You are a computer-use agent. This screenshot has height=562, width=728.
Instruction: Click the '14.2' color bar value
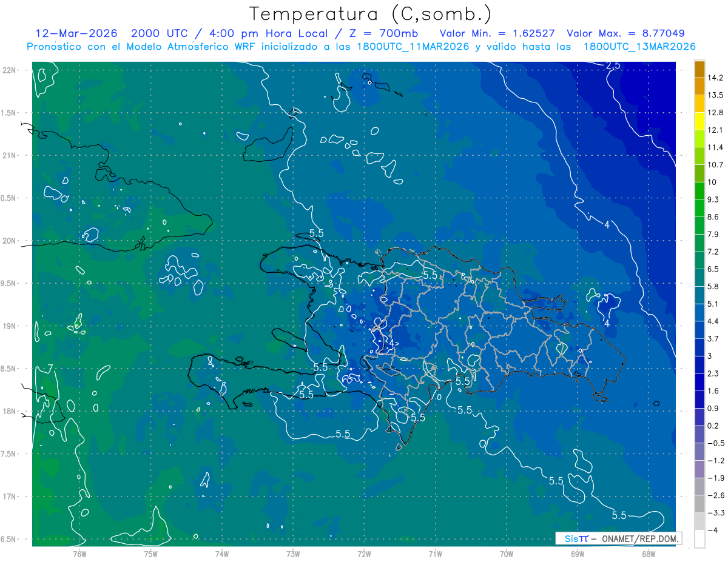pos(715,78)
